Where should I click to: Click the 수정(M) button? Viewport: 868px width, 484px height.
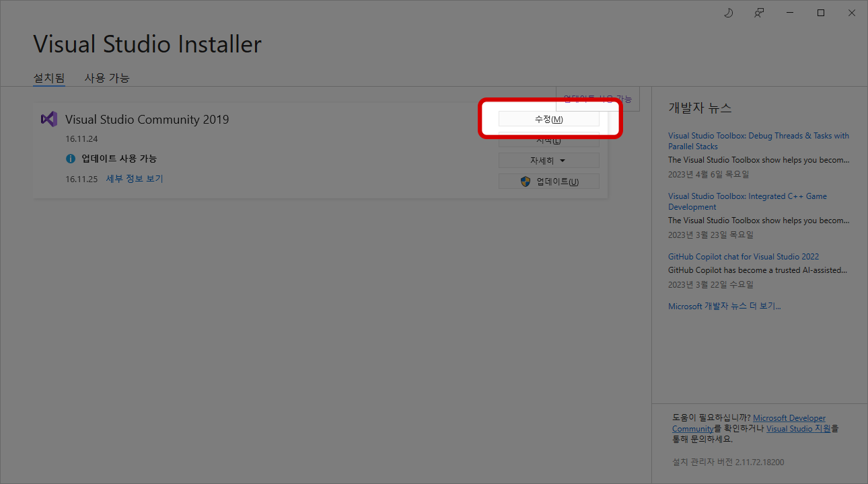548,119
